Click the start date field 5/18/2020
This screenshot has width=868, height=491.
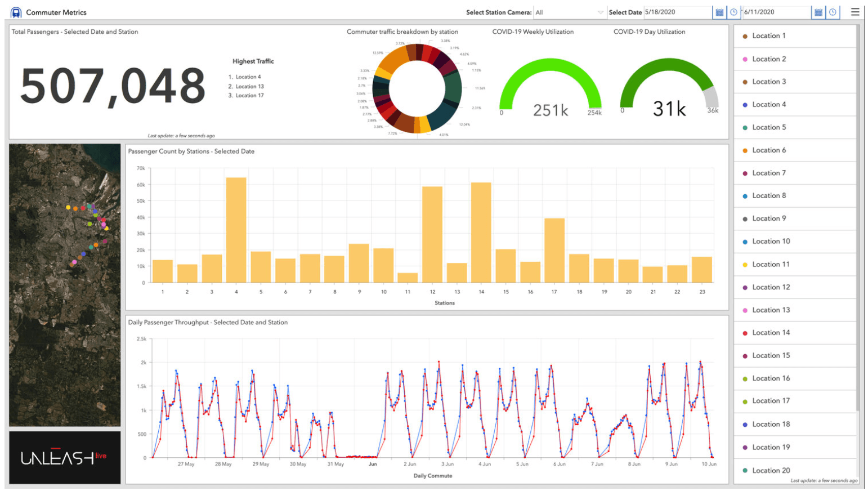[678, 12]
